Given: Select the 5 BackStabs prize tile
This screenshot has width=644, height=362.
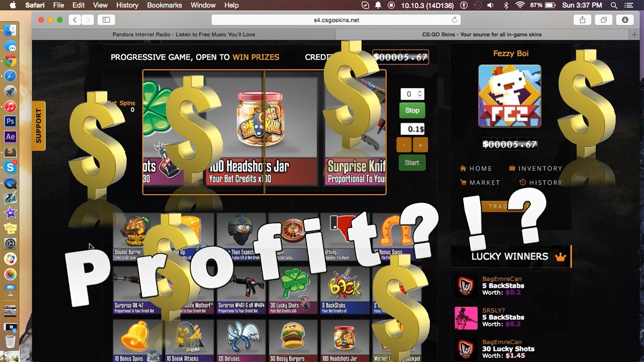Looking at the screenshot, I should [345, 290].
